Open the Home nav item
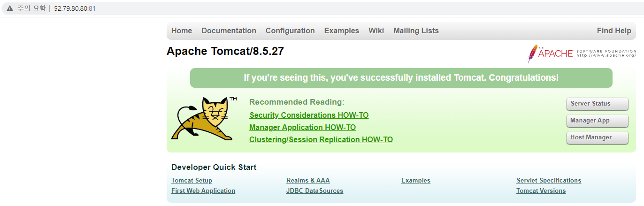This screenshot has width=644, height=206. point(182,31)
